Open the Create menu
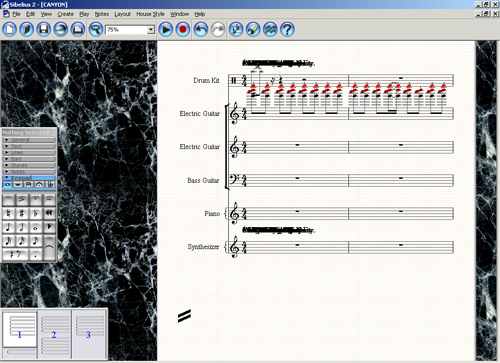500x363 pixels. pos(65,14)
